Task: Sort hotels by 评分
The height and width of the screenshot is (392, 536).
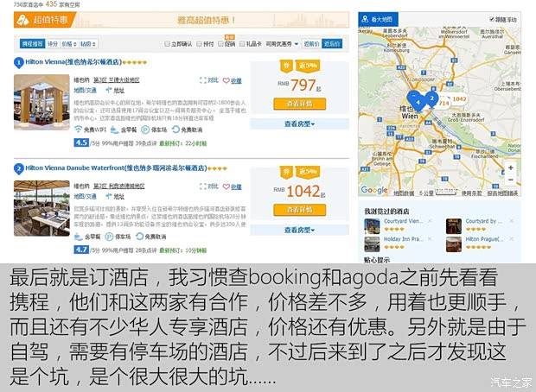Action: pyautogui.click(x=52, y=44)
